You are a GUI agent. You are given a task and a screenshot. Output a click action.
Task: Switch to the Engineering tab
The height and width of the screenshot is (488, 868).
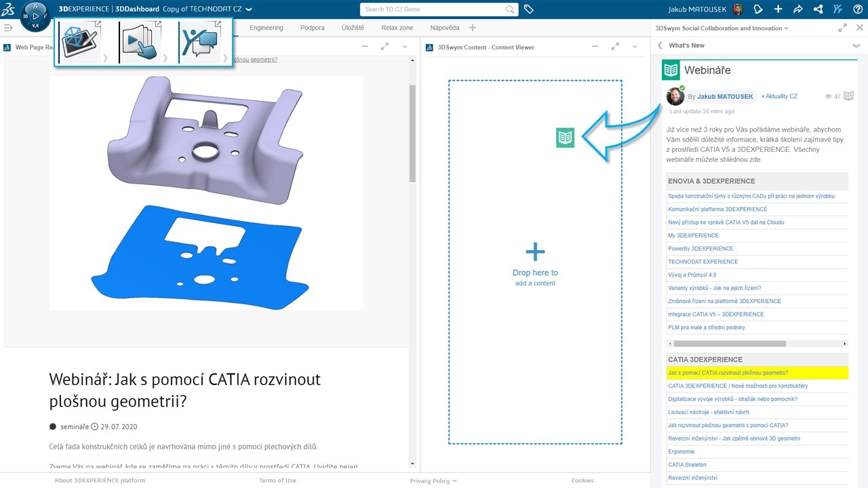pyautogui.click(x=266, y=28)
